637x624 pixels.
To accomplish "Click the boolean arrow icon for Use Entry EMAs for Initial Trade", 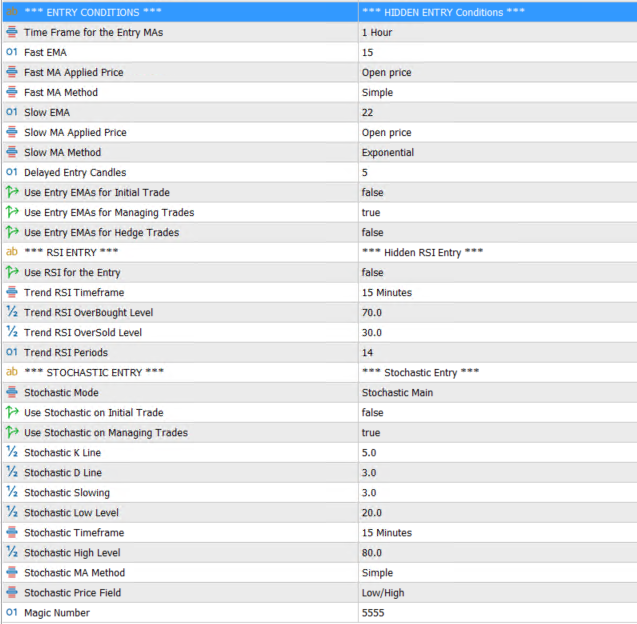I will [x=12, y=192].
